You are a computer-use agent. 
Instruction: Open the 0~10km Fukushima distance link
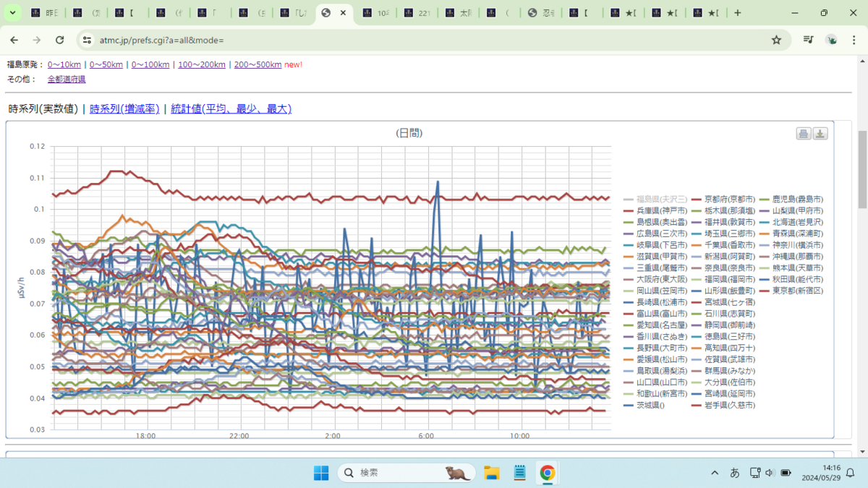pyautogui.click(x=64, y=65)
